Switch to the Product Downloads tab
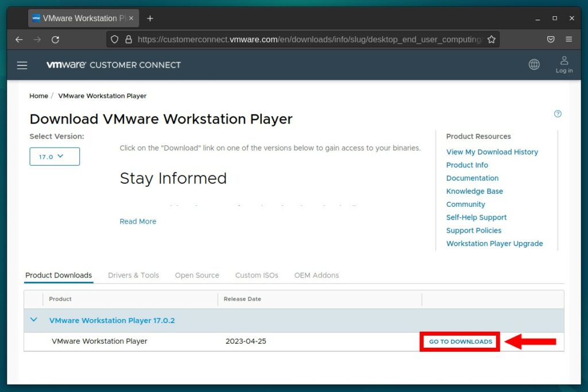 click(59, 275)
